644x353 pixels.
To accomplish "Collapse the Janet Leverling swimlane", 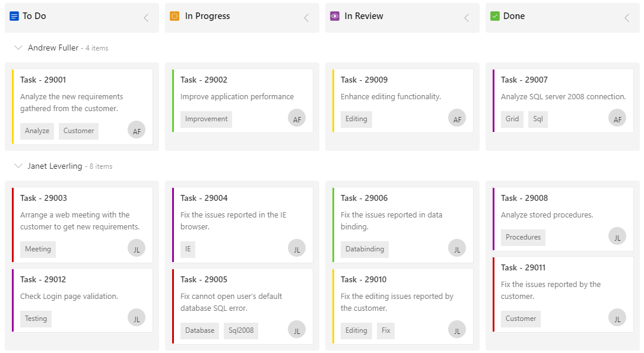I will (x=18, y=166).
